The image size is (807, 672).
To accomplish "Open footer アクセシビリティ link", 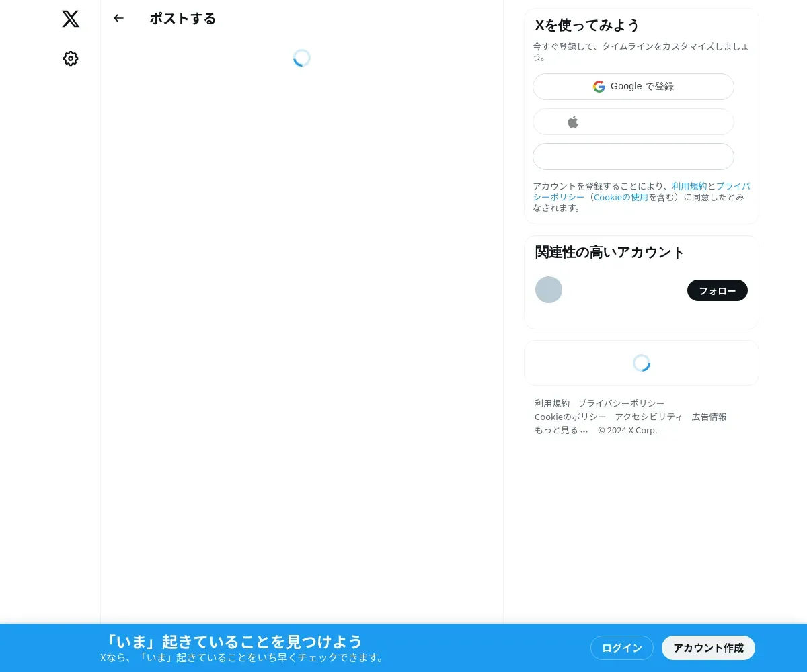I will click(649, 417).
